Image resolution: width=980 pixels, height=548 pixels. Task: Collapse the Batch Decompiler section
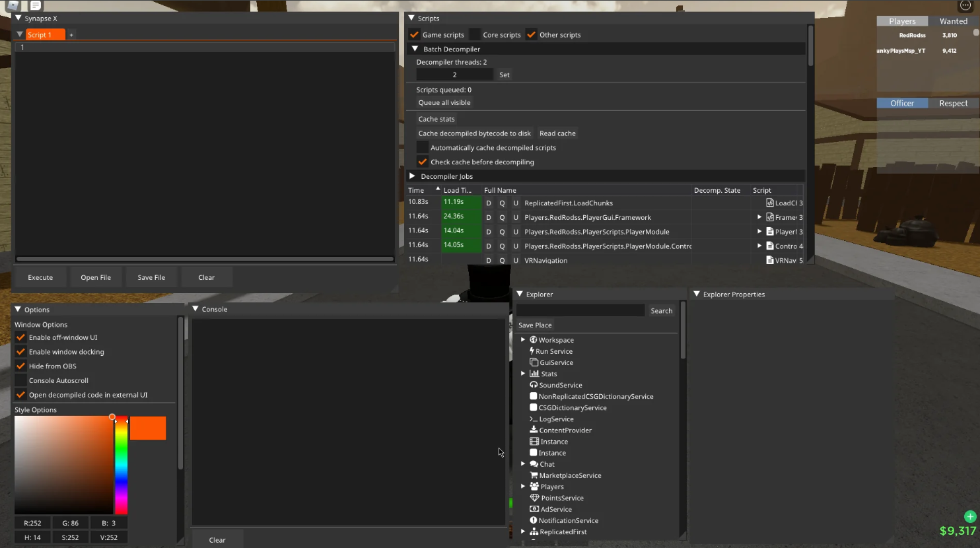point(415,49)
